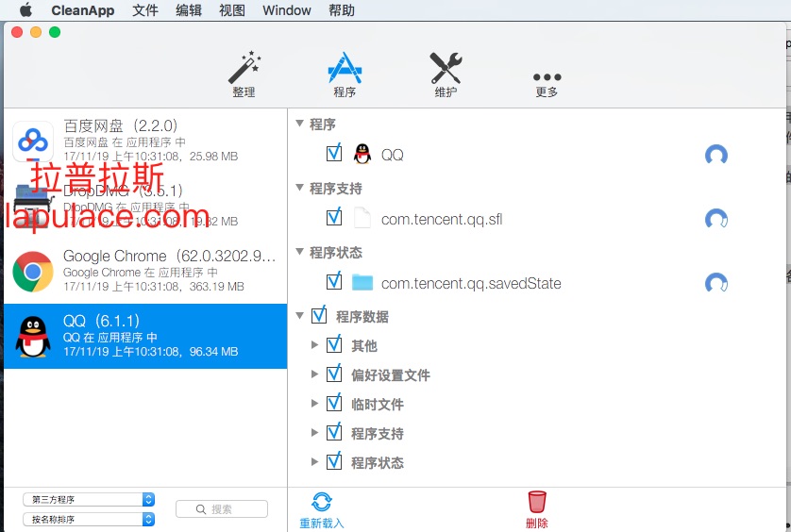Expand the 其他 row
This screenshot has height=532, width=791.
tap(314, 345)
